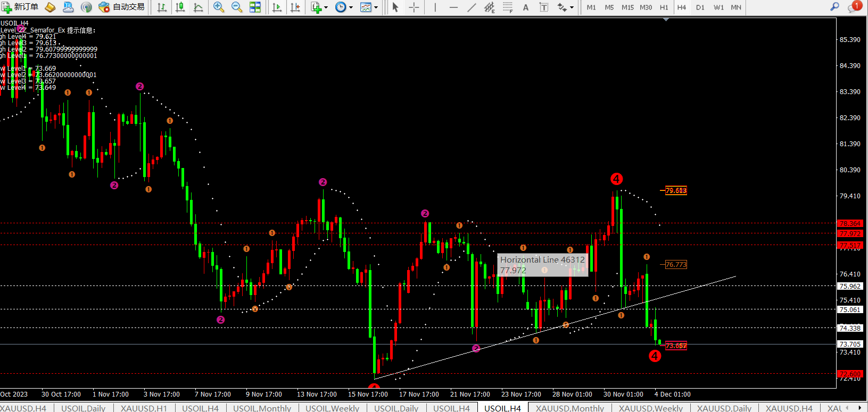Open the chart templates dropdown arrow

[376, 7]
